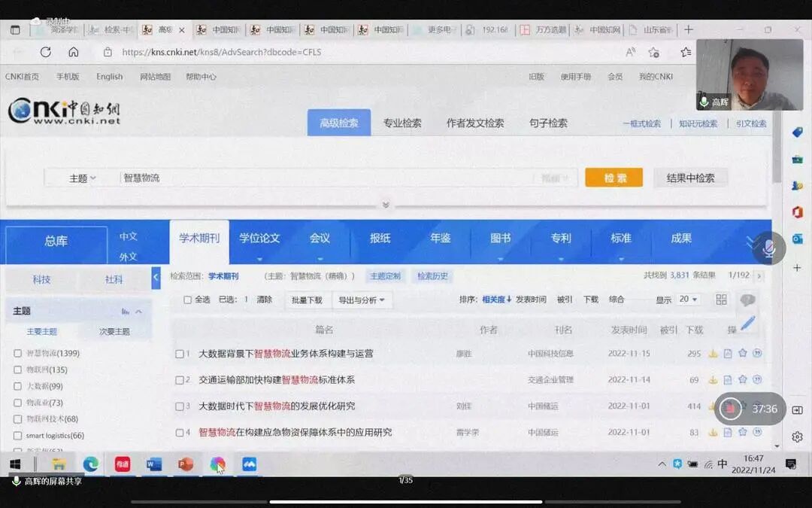Viewport: 812px width, 508px height.
Task: Sort results by 发表时间
Action: (x=531, y=300)
